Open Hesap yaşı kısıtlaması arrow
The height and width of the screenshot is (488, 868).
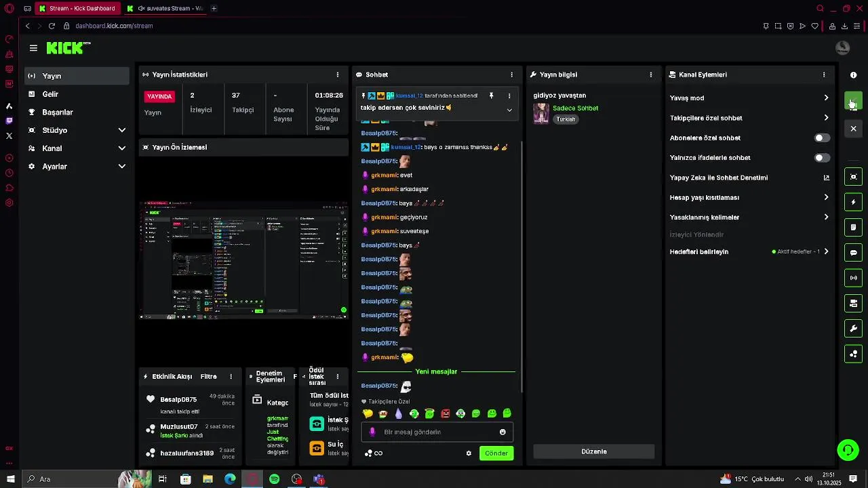[x=826, y=197]
